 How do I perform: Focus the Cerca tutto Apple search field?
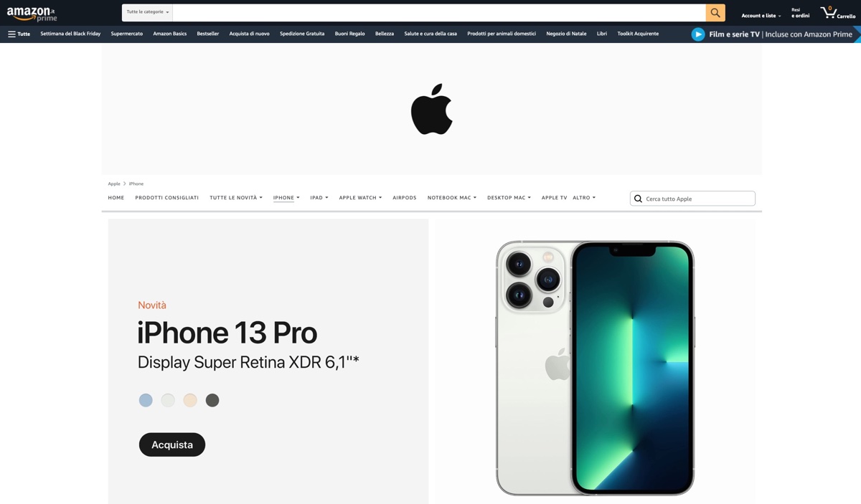(x=692, y=199)
